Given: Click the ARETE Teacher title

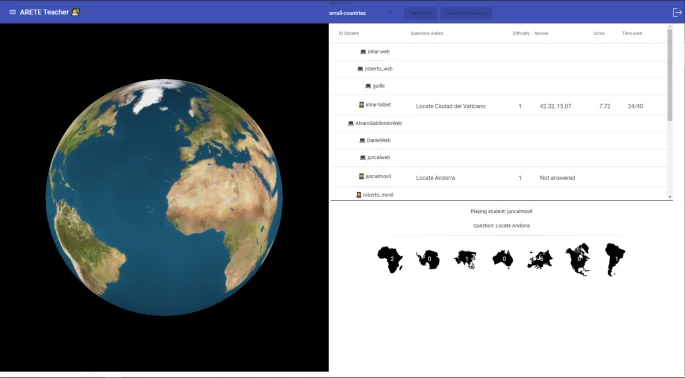Looking at the screenshot, I should tap(44, 12).
